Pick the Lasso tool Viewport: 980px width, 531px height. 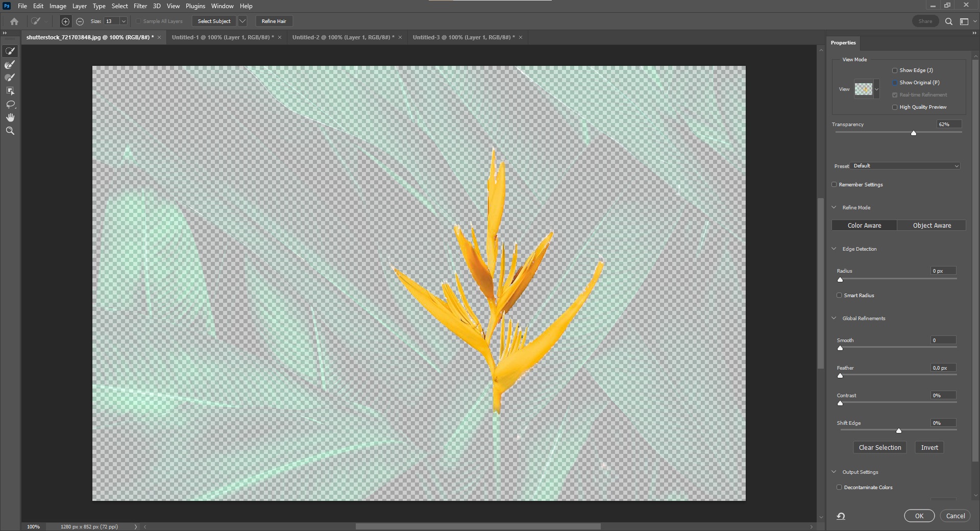tap(10, 104)
